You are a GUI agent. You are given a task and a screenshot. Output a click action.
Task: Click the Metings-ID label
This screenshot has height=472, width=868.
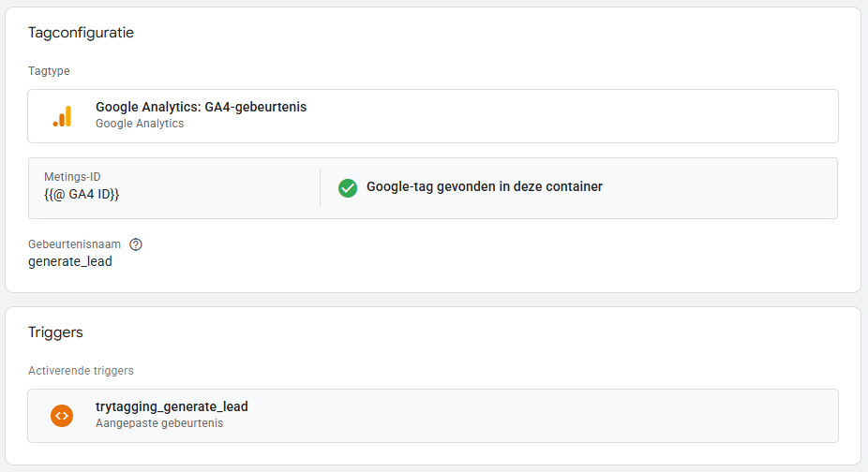73,176
